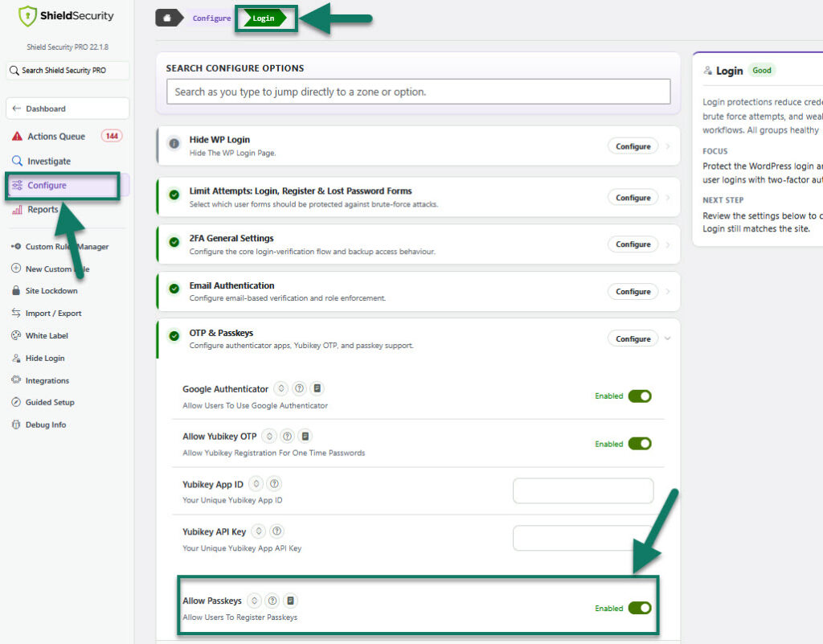The width and height of the screenshot is (823, 644).
Task: Click the Guided Setup compass icon
Action: point(16,402)
